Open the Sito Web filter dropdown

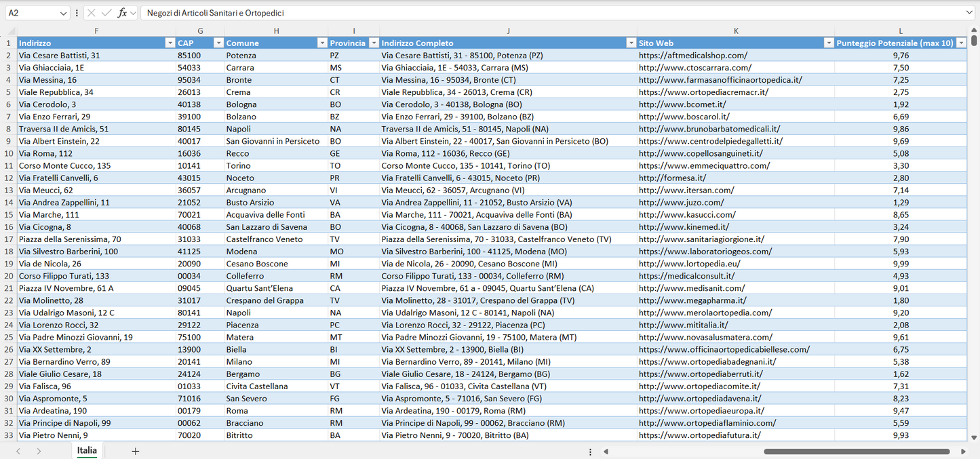click(x=828, y=43)
